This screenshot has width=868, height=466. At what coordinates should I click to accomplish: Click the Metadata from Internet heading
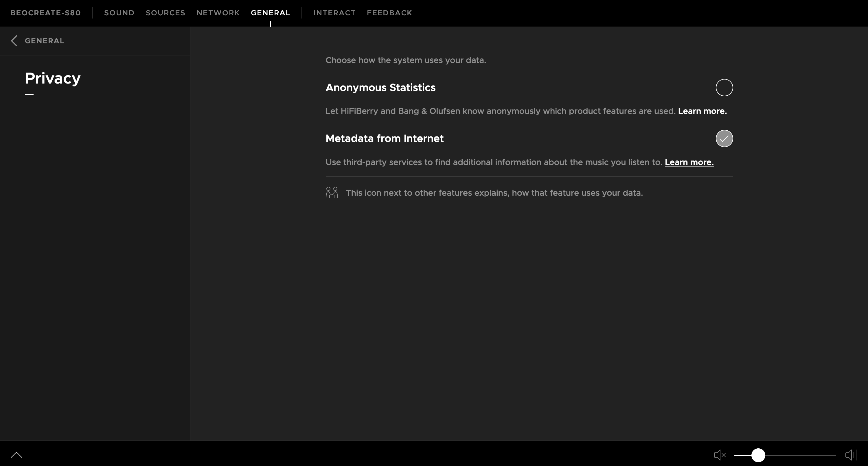tap(385, 138)
